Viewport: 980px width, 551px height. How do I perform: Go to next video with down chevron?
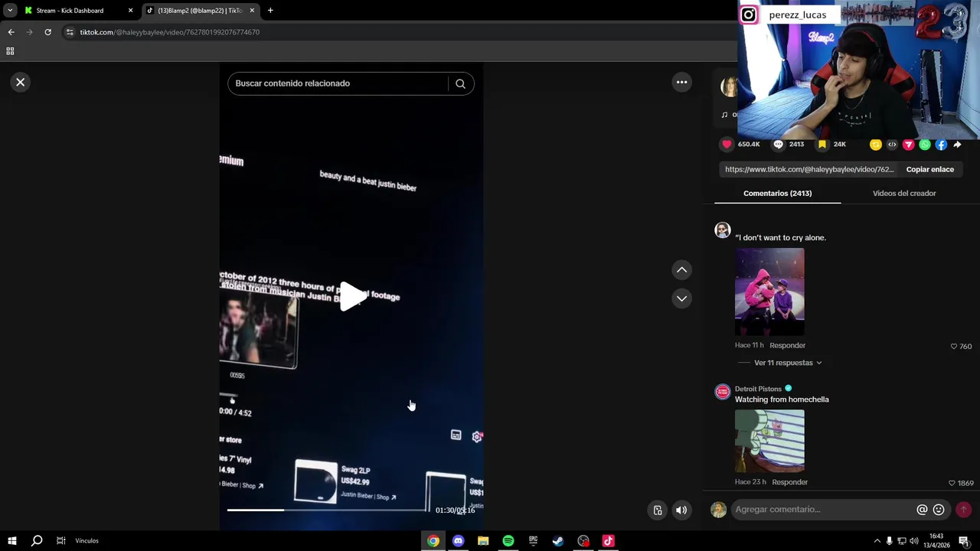click(681, 298)
